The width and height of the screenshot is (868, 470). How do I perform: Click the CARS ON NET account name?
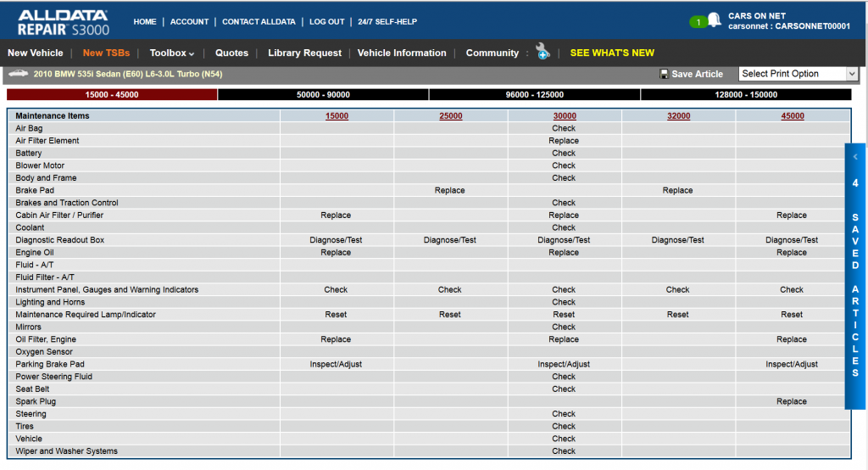[757, 16]
